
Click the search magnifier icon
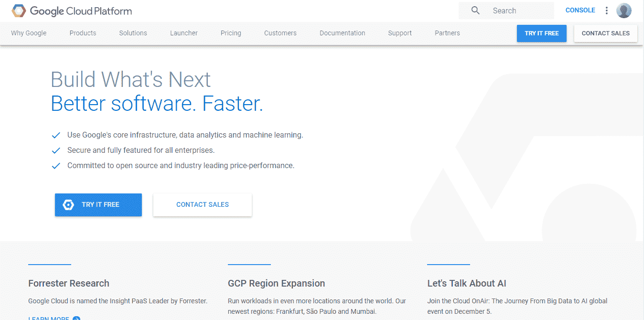click(475, 11)
